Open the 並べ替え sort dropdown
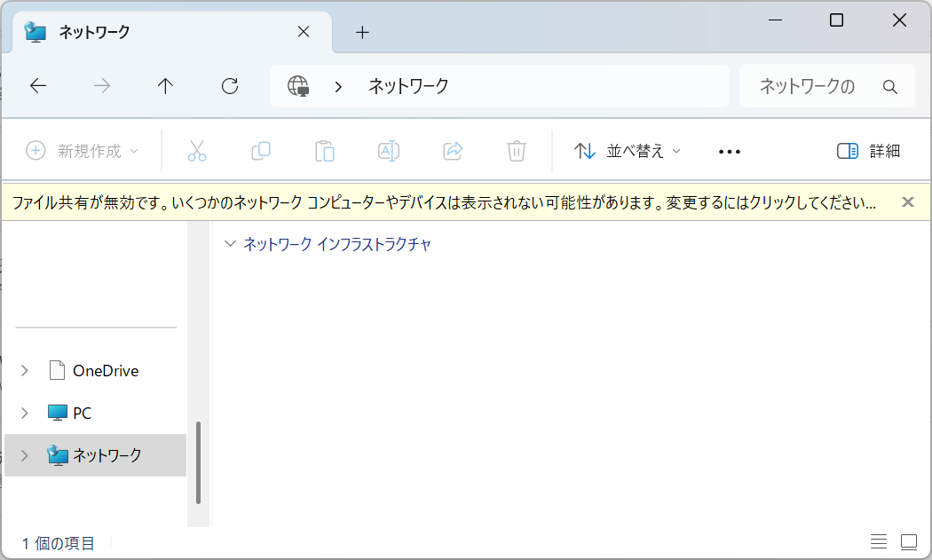932x560 pixels. [628, 151]
